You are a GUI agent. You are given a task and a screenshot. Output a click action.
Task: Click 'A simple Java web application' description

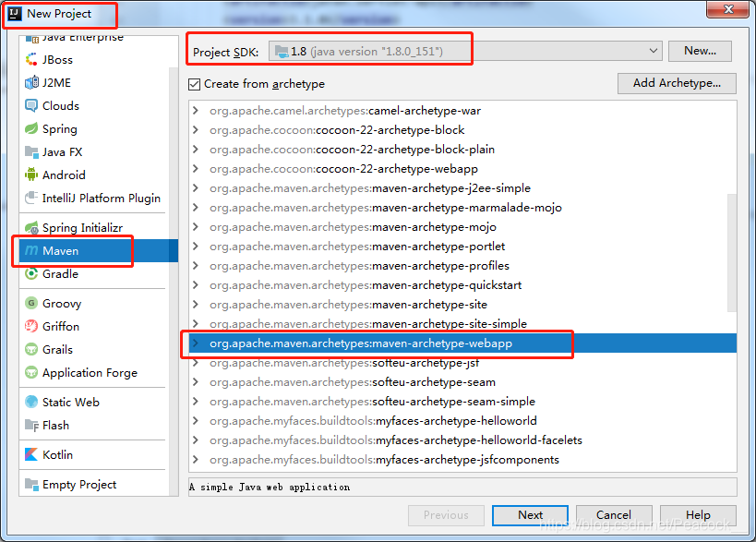tap(270, 487)
